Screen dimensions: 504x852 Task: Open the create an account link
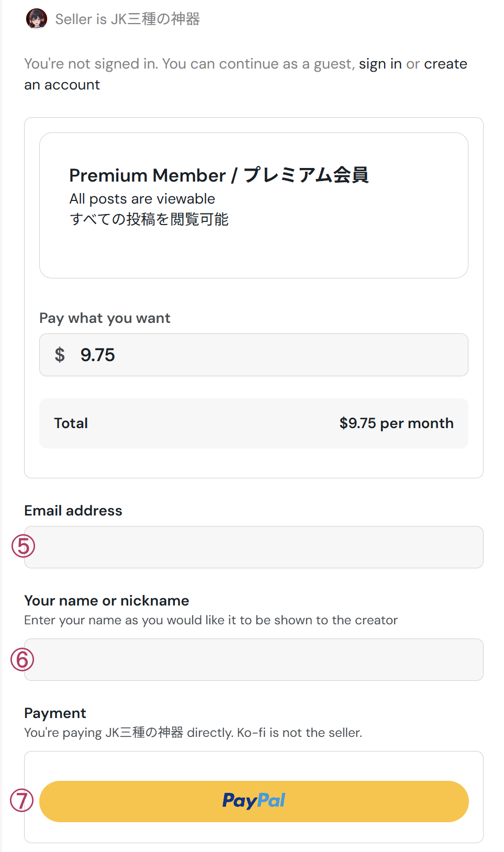tap(445, 63)
